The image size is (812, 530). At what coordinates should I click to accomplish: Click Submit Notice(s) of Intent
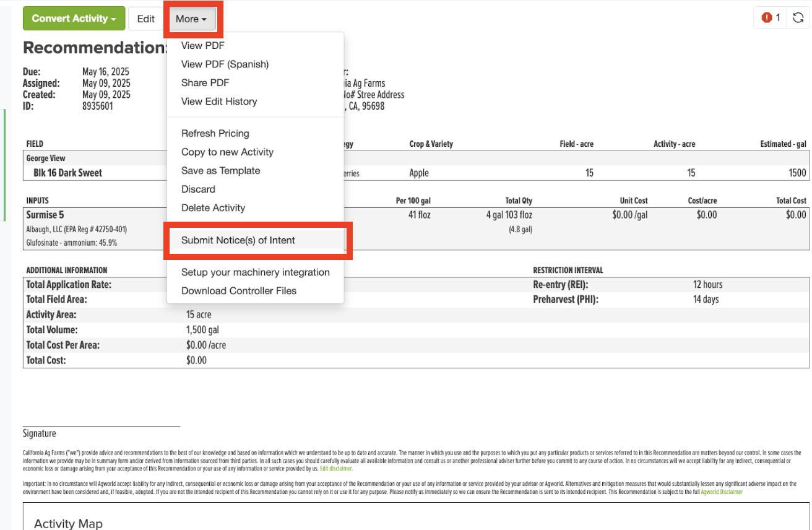pyautogui.click(x=238, y=240)
